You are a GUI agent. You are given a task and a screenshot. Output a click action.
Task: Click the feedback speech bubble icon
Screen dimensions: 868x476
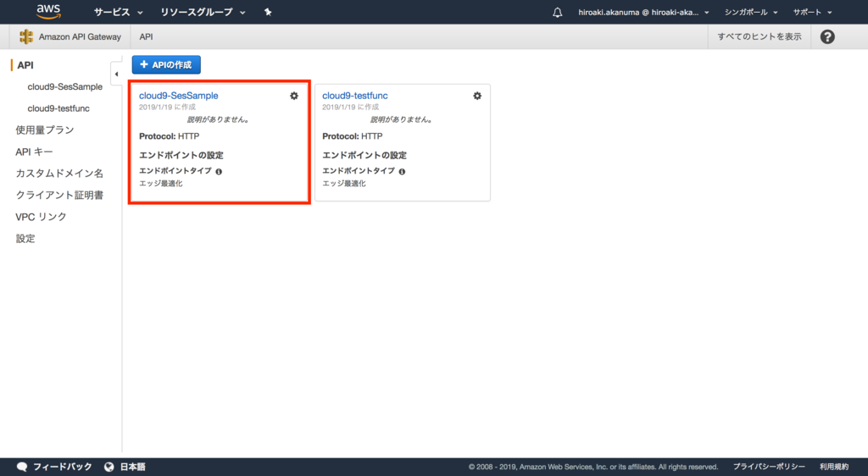[21, 467]
